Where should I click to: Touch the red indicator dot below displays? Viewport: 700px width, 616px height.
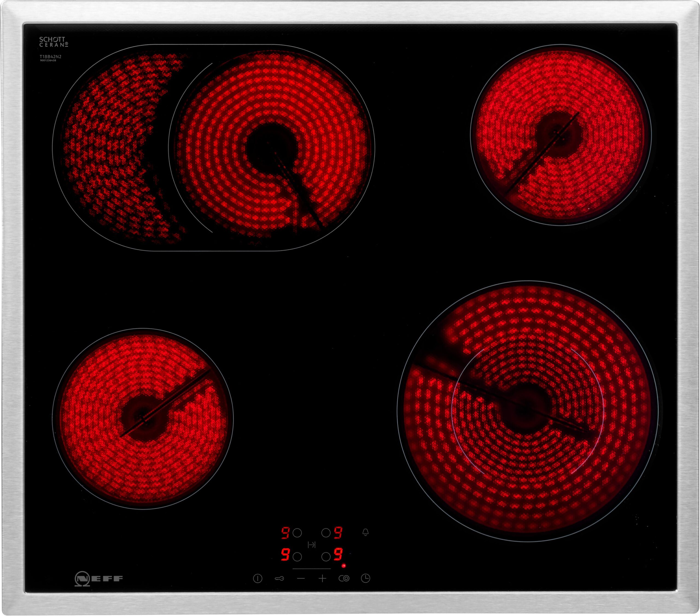point(344,566)
